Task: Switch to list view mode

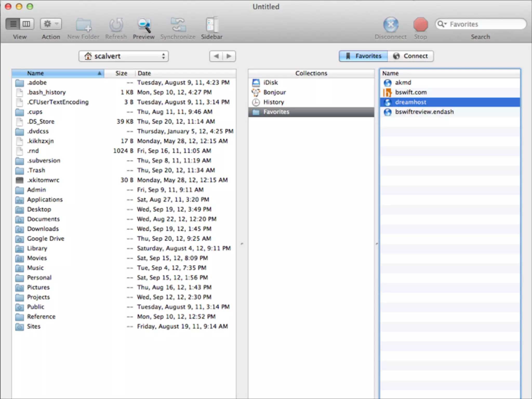Action: click(13, 24)
